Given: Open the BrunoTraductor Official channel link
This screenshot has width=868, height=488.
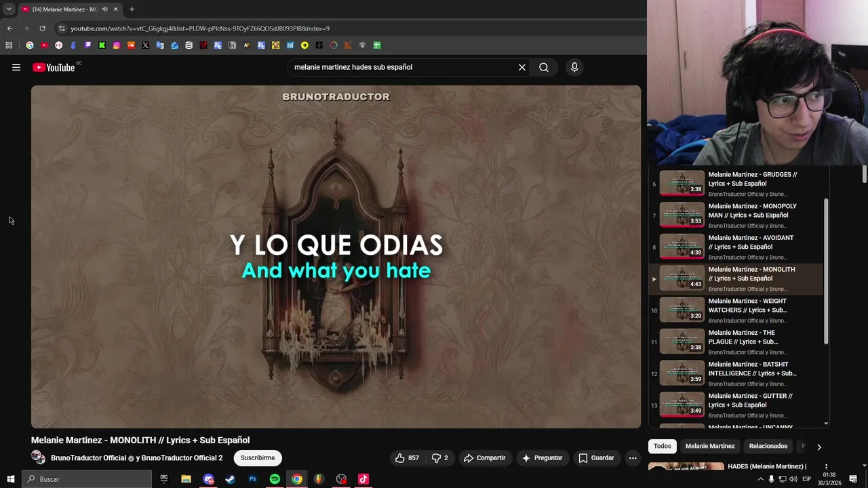Looking at the screenshot, I should coord(88,458).
